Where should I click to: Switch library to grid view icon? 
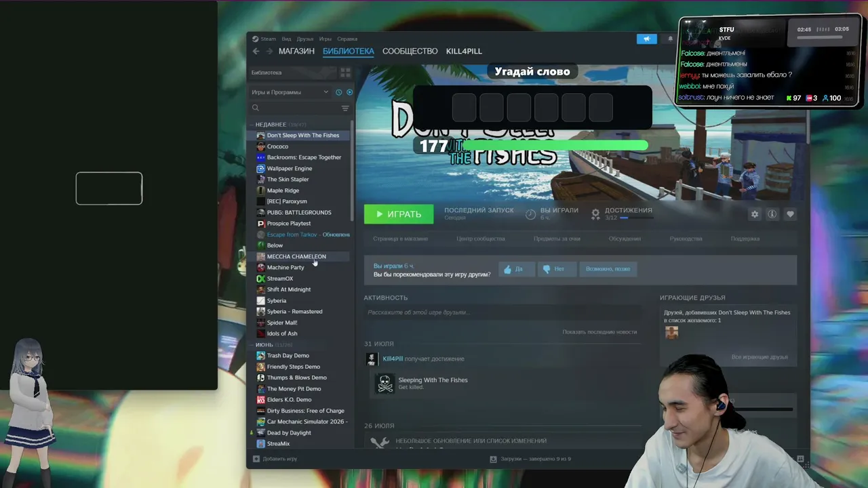[345, 73]
